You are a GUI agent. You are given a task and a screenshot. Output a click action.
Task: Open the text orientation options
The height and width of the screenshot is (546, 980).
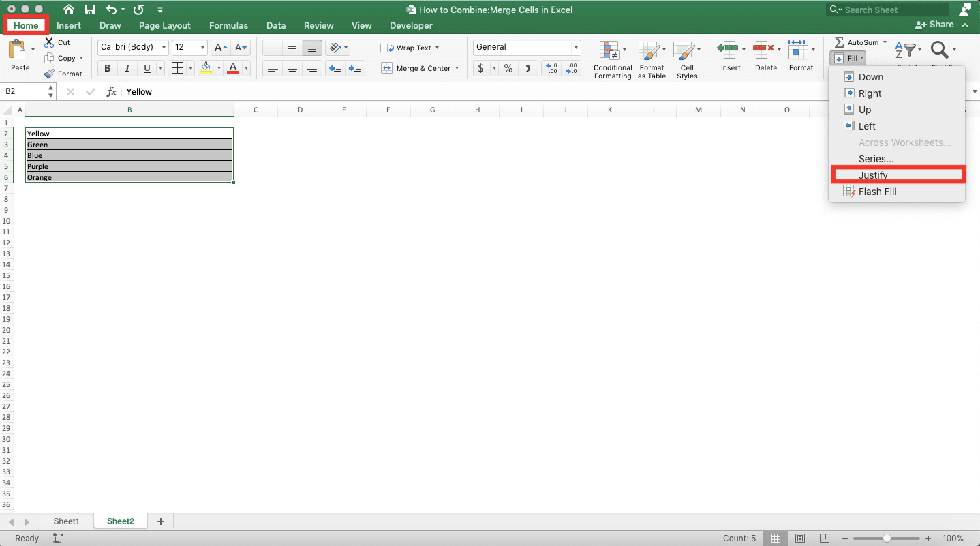[337, 48]
